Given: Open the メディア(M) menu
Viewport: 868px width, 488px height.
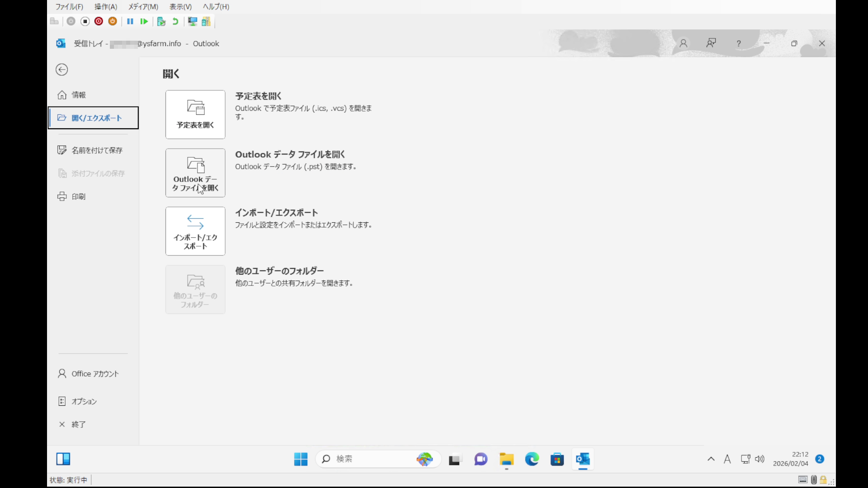Looking at the screenshot, I should coord(143,7).
